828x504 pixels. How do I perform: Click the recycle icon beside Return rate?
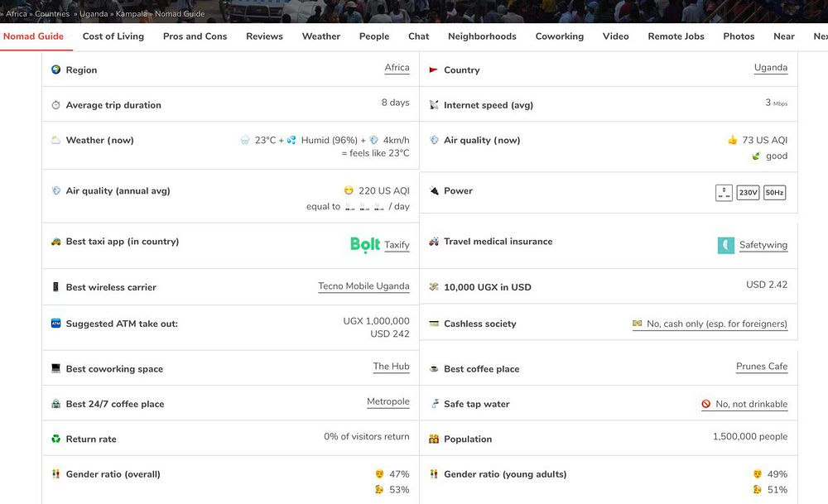pyautogui.click(x=56, y=439)
